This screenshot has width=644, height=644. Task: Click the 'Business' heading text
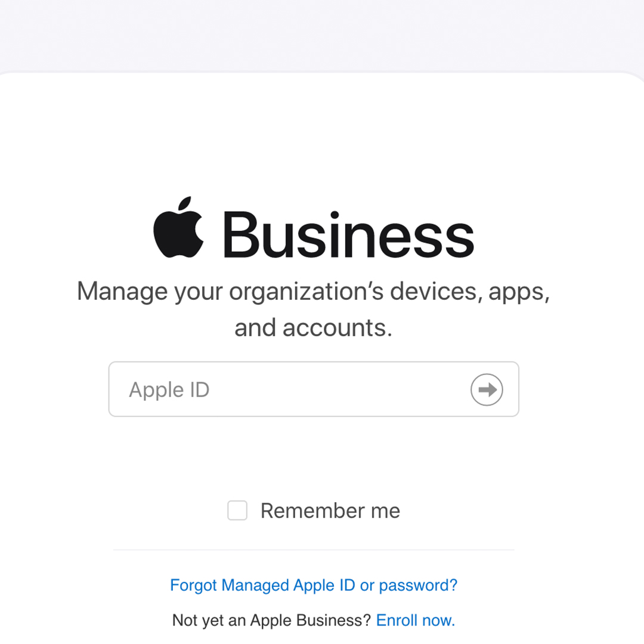click(348, 234)
